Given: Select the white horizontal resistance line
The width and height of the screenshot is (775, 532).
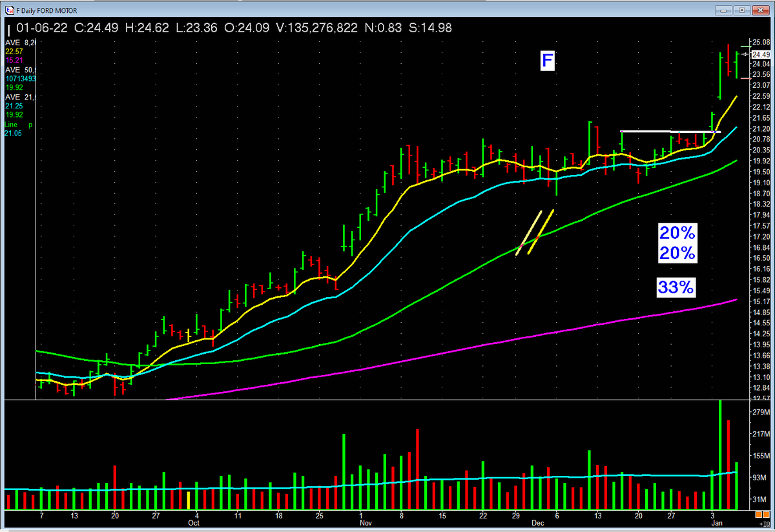Looking at the screenshot, I should pyautogui.click(x=670, y=132).
